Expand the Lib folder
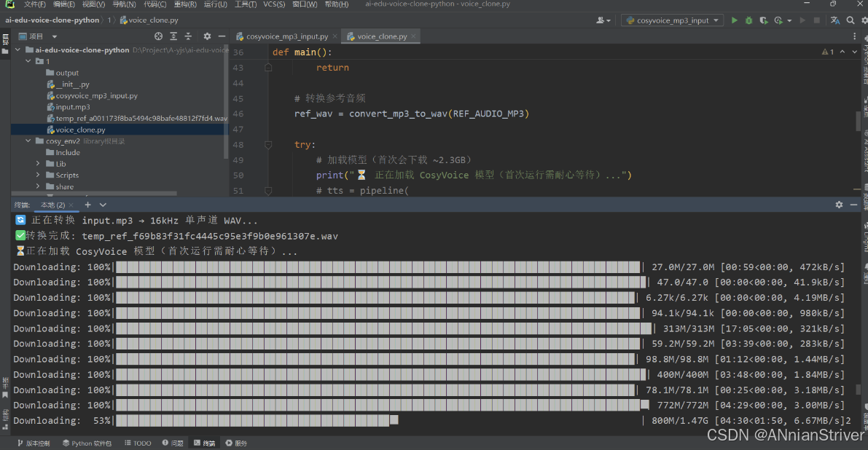 [38, 164]
